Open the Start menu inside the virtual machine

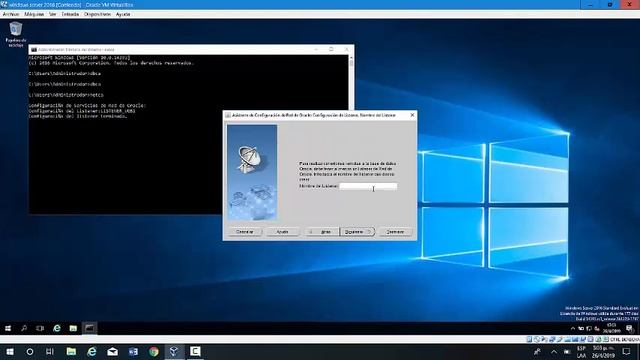[x=8, y=328]
